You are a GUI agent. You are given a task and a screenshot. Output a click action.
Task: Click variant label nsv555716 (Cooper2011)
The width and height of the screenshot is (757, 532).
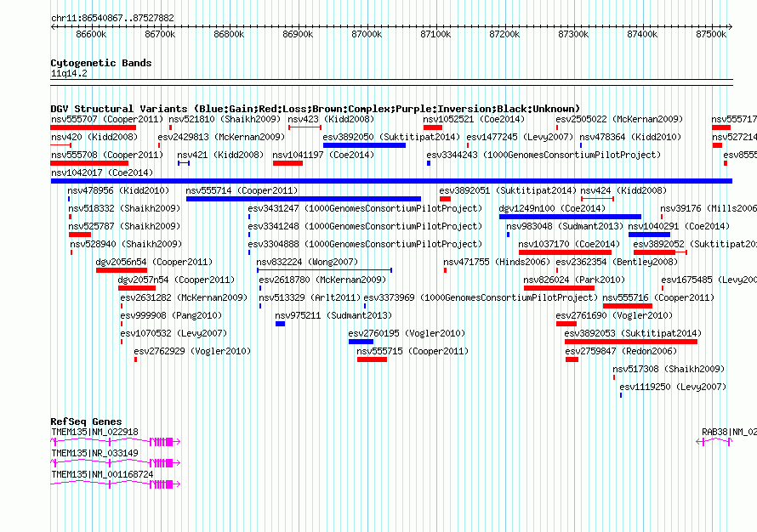pos(658,297)
